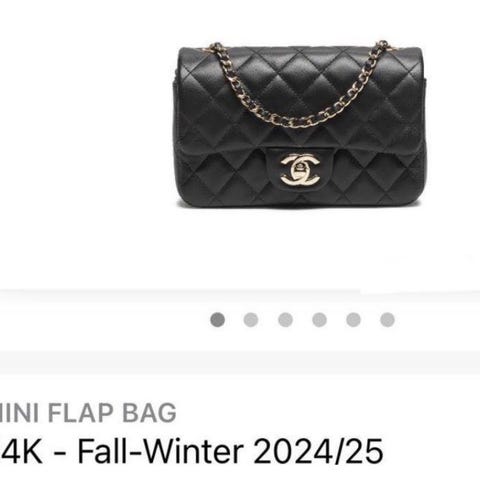Image resolution: width=480 pixels, height=480 pixels.
Task: Click the word FLAP in the heading
Action: point(83,413)
